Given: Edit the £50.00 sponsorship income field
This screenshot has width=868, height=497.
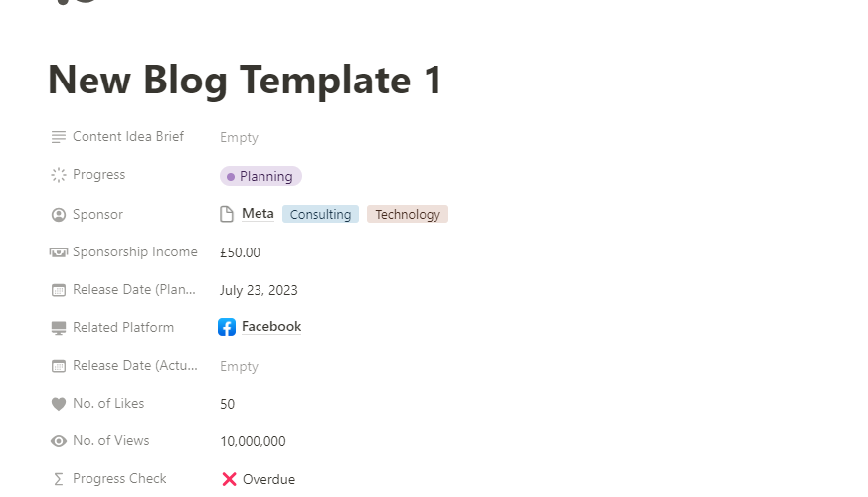Looking at the screenshot, I should 240,252.
